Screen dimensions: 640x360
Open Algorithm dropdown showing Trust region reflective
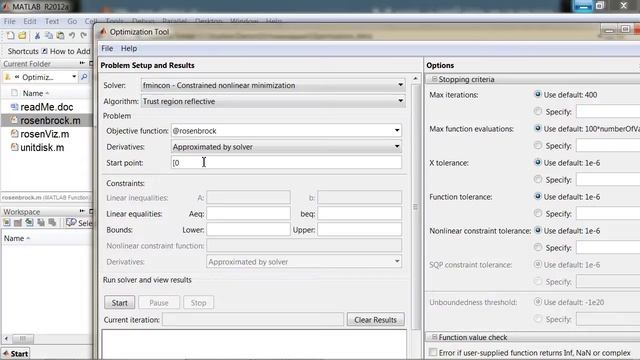click(273, 101)
